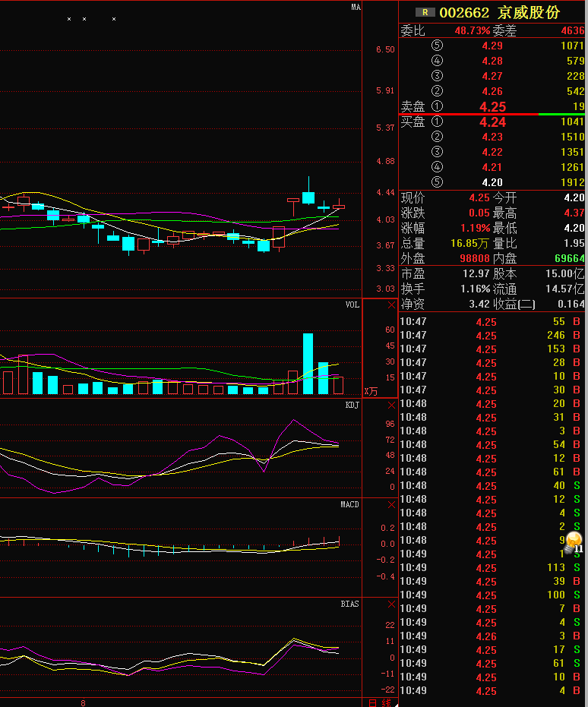Close the MACD indicator panel
This screenshot has width=588, height=707.
point(391,505)
